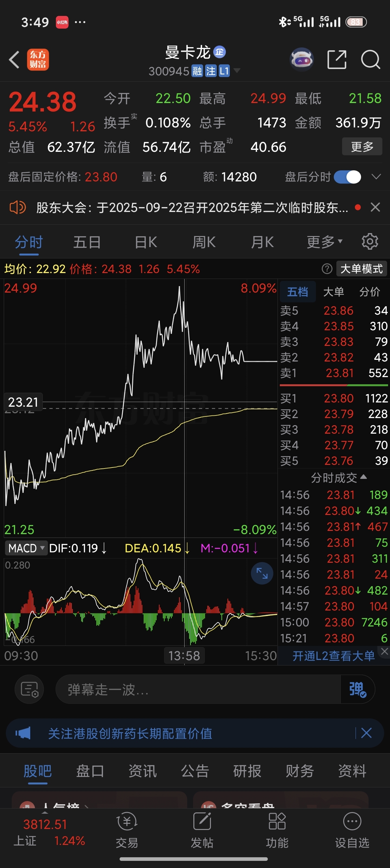This screenshot has height=868, width=390.
Task: Tap the 23.21 crosshair price label
Action: pos(23,401)
